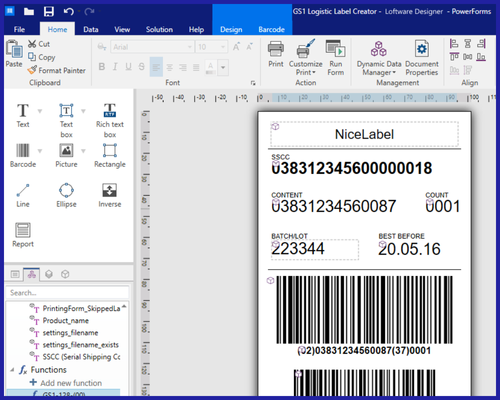Align objects to top edge
This screenshot has height=400, width=500.
[x=454, y=57]
